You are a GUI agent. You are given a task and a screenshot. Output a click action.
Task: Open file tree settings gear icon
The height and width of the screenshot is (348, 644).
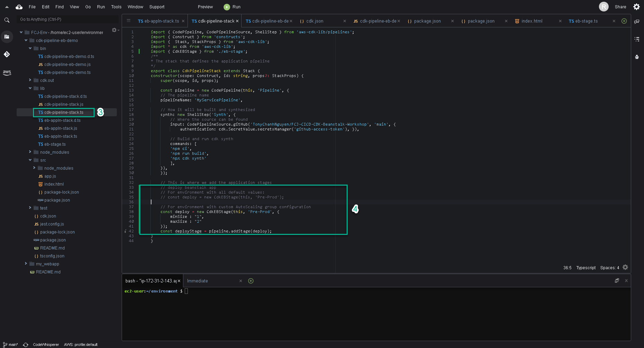114,30
